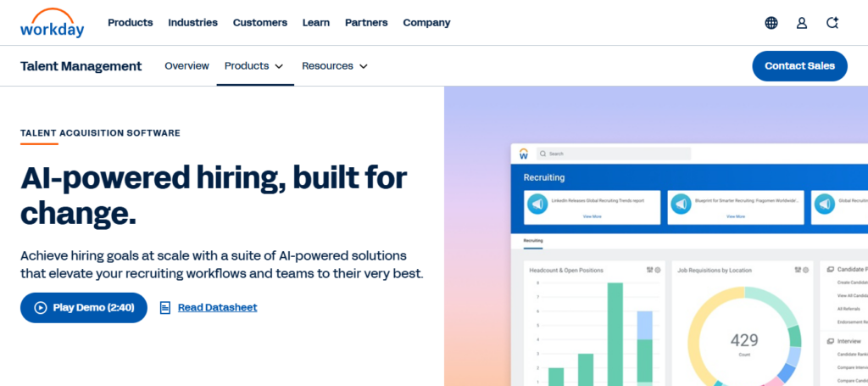Expand the Products chevron beside Talent Management

point(279,66)
